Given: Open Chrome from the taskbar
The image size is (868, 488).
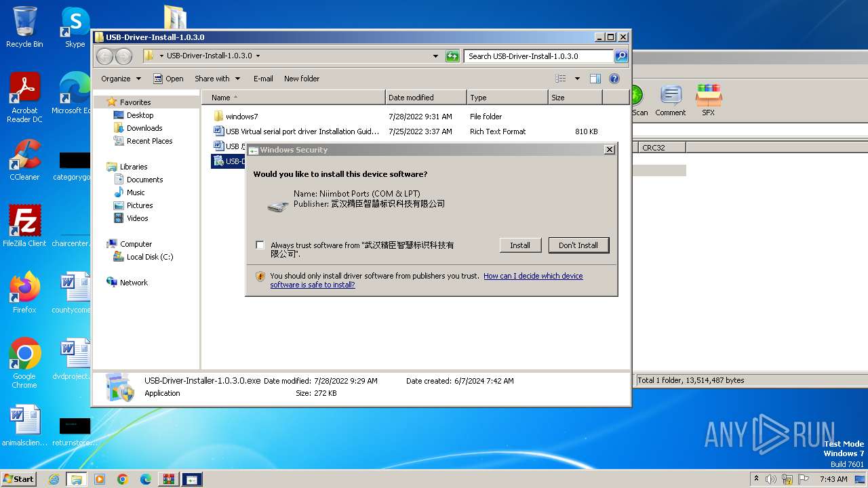Looking at the screenshot, I should (x=123, y=479).
